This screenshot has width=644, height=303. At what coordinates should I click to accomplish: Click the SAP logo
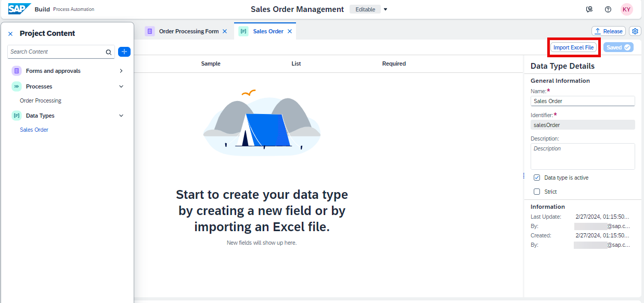click(19, 9)
